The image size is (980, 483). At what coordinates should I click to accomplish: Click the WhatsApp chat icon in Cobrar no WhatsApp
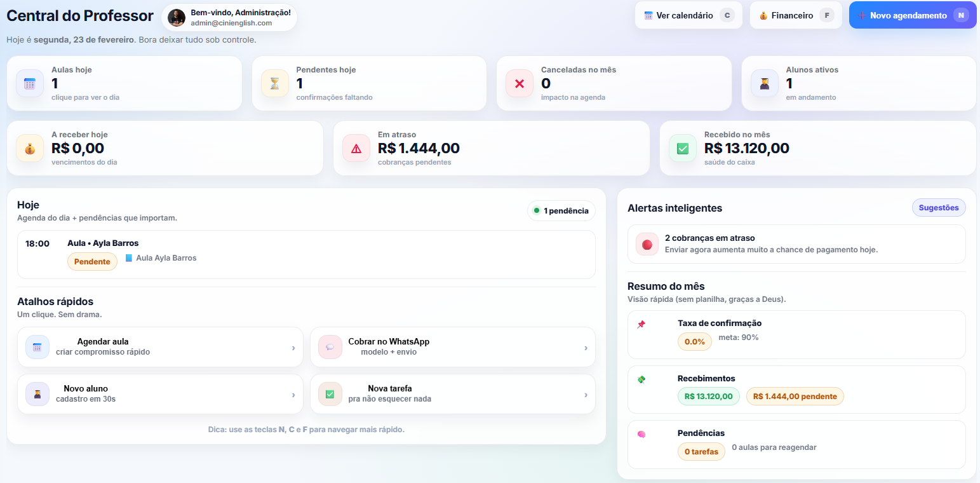point(330,347)
